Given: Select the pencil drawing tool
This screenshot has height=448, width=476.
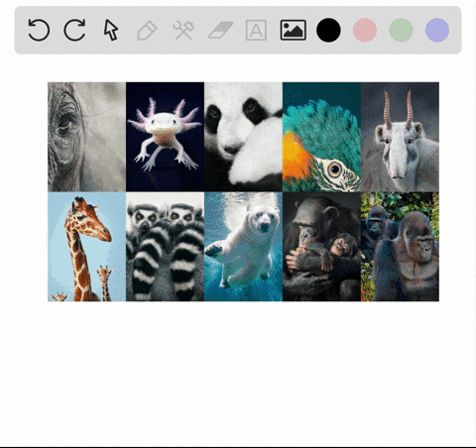Looking at the screenshot, I should click(147, 31).
